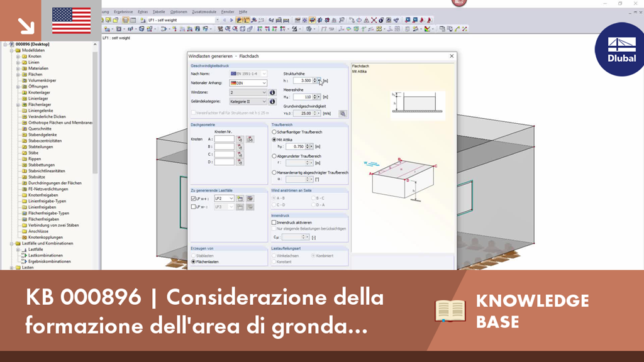This screenshot has width=644, height=362.
Task: Pick all nodes multi-select icon beside A
Action: (x=250, y=139)
